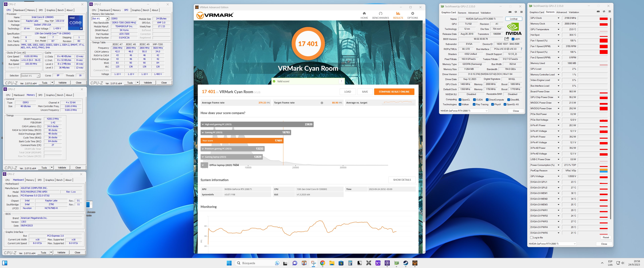Toggle the Vulkan checkbox
The image size is (644, 268).
click(x=460, y=105)
